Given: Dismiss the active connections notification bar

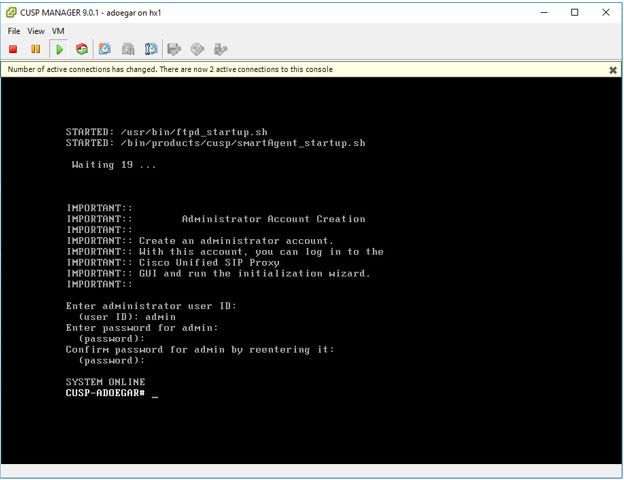Looking at the screenshot, I should (x=613, y=70).
